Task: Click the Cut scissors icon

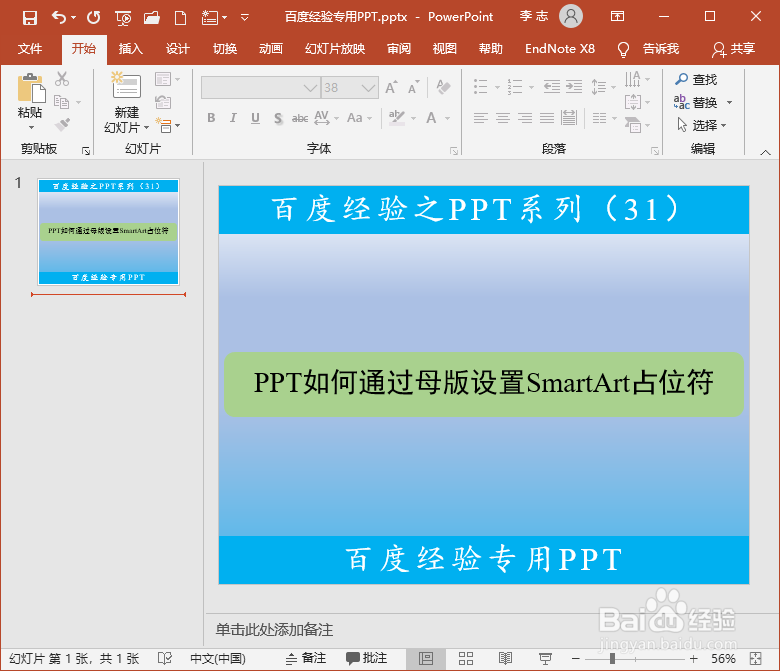Action: click(62, 79)
